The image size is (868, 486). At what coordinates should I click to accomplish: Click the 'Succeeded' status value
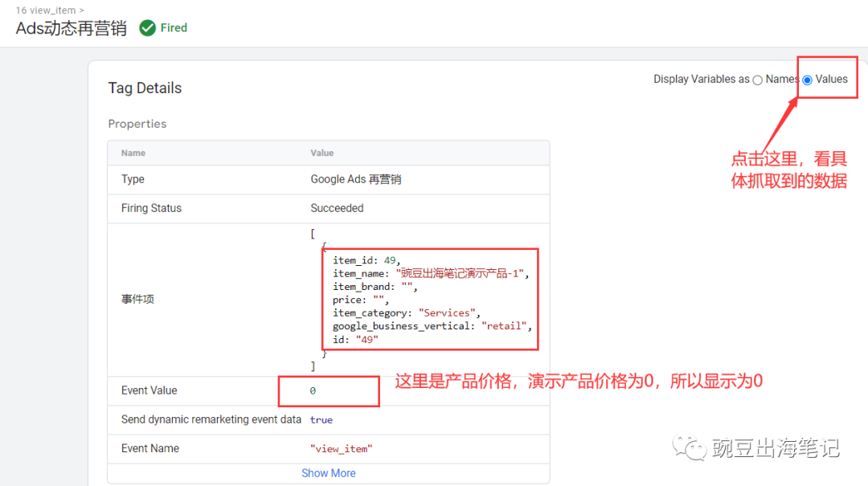337,208
